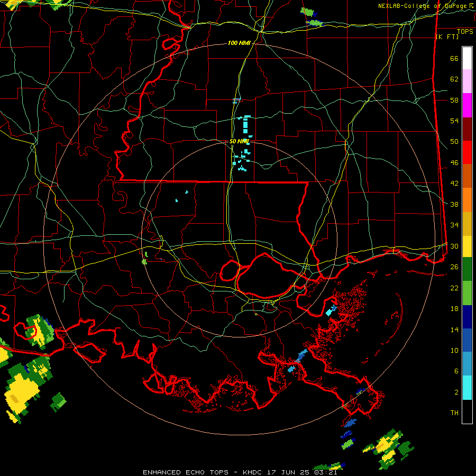Click the "03:21" timestamp
Image resolution: width=476 pixels, height=476 pixels.
coord(325,472)
